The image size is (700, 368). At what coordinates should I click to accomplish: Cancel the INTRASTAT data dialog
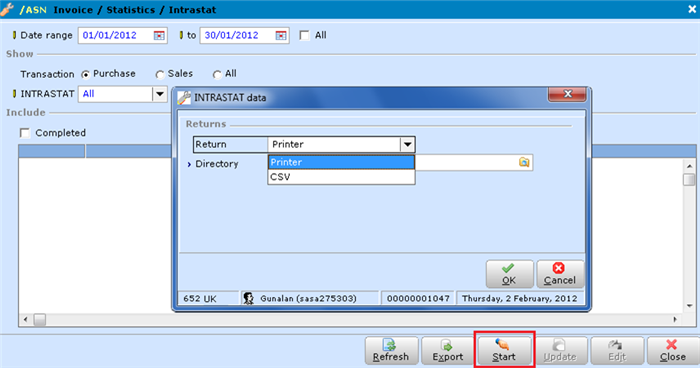[560, 274]
